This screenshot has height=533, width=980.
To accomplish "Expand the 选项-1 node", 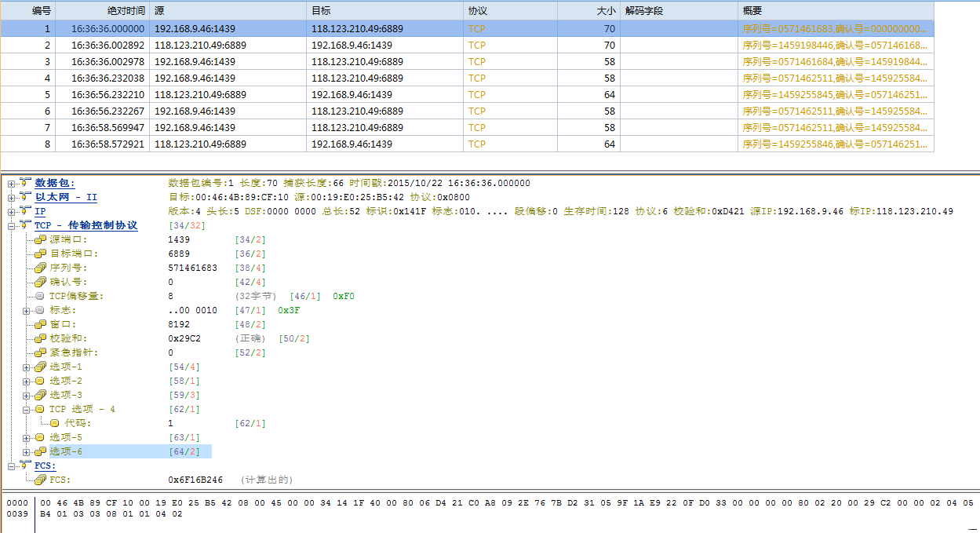I will tap(27, 367).
